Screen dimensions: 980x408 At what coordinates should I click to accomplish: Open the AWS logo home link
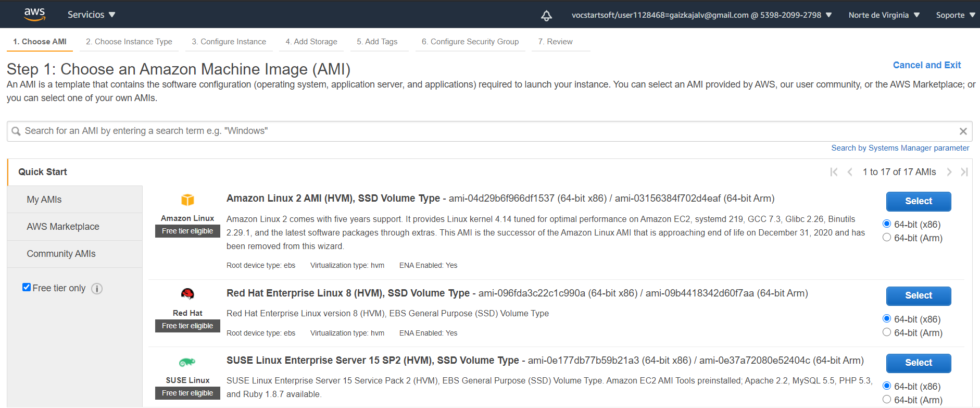click(34, 15)
